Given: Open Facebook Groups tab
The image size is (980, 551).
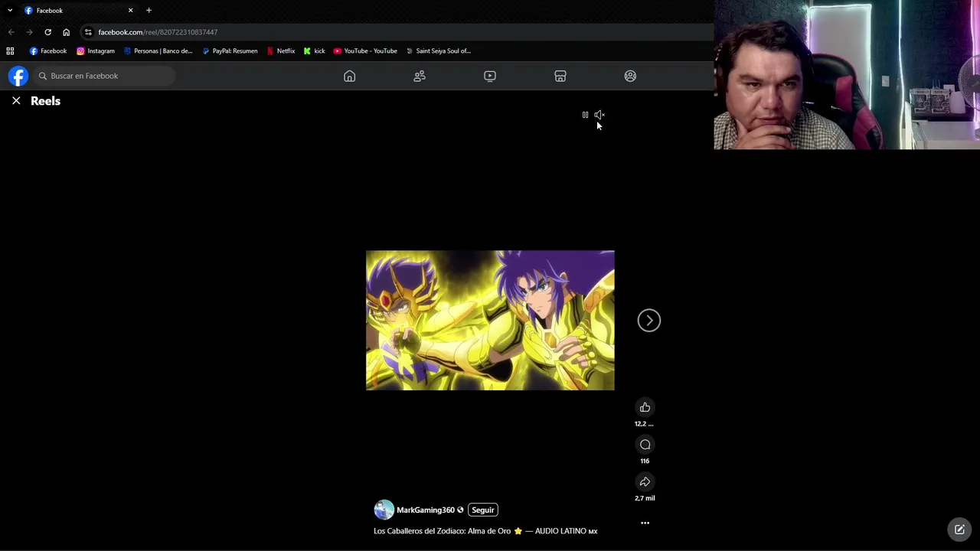Looking at the screenshot, I should click(630, 76).
